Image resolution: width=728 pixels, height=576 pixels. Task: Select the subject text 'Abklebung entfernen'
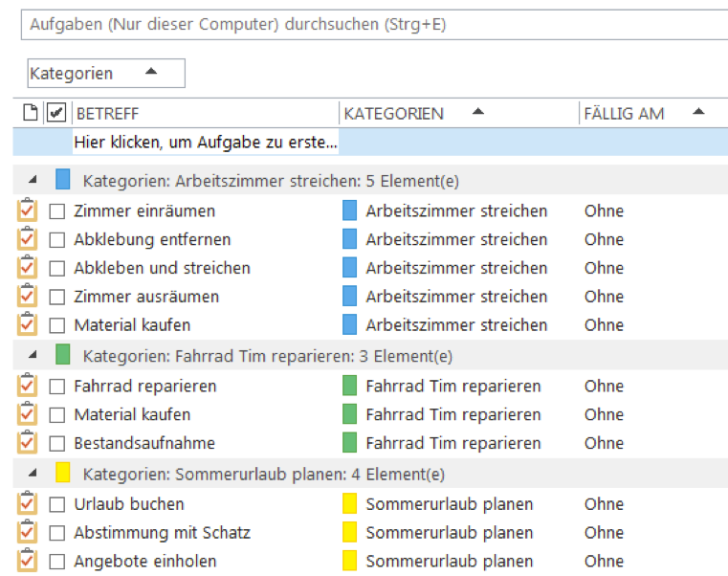click(152, 240)
